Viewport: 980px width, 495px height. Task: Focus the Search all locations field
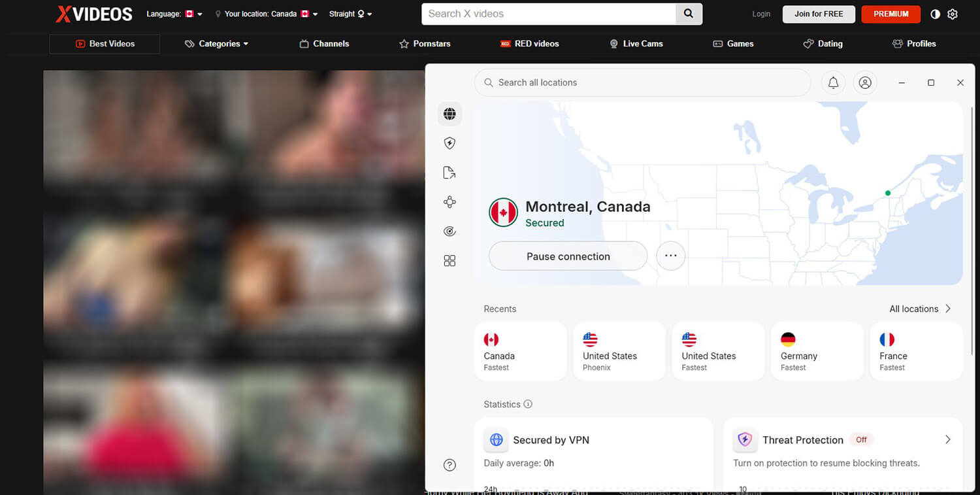[x=642, y=82]
